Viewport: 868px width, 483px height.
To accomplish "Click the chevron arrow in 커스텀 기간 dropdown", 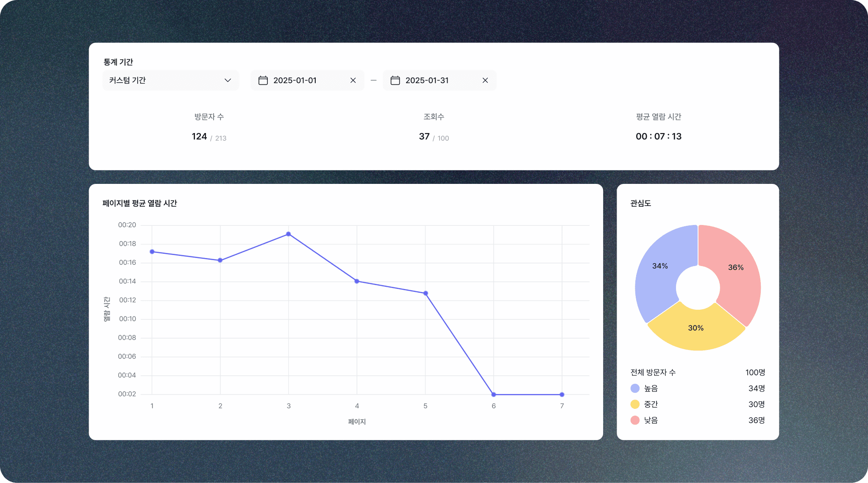I will [x=228, y=80].
